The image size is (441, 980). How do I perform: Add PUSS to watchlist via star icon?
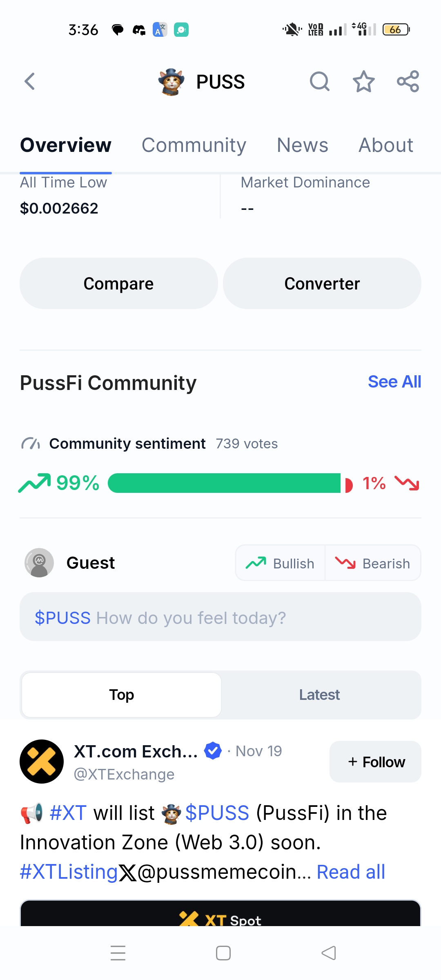pyautogui.click(x=363, y=81)
